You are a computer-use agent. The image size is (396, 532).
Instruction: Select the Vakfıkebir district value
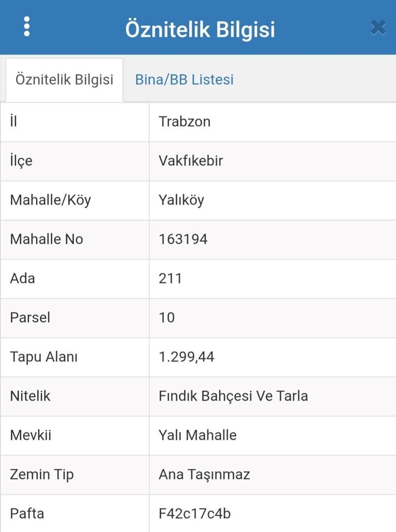click(x=191, y=161)
